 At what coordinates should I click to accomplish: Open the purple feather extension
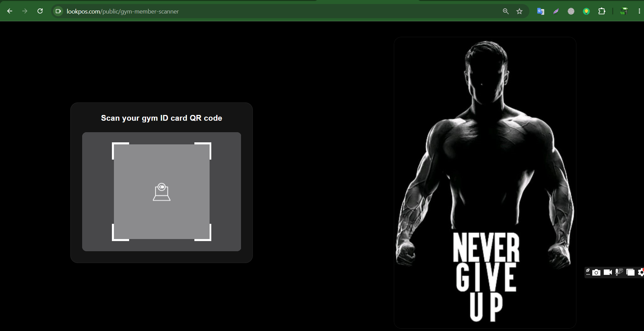(x=556, y=11)
